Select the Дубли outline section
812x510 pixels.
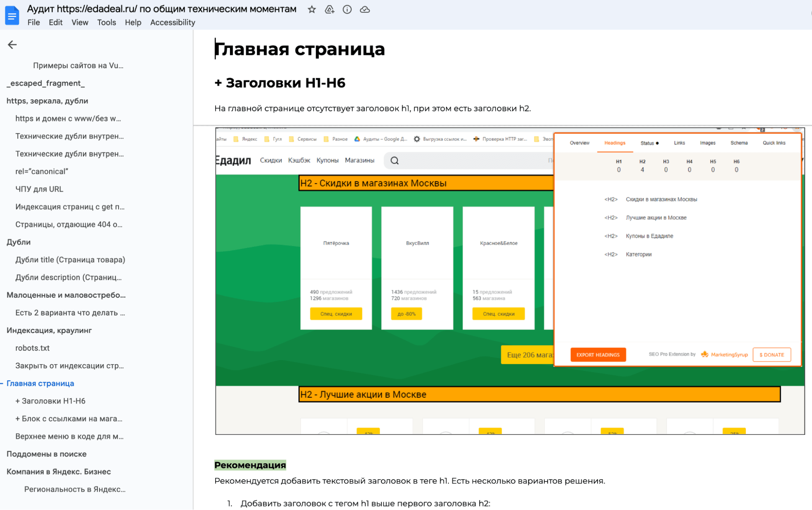pyautogui.click(x=19, y=242)
